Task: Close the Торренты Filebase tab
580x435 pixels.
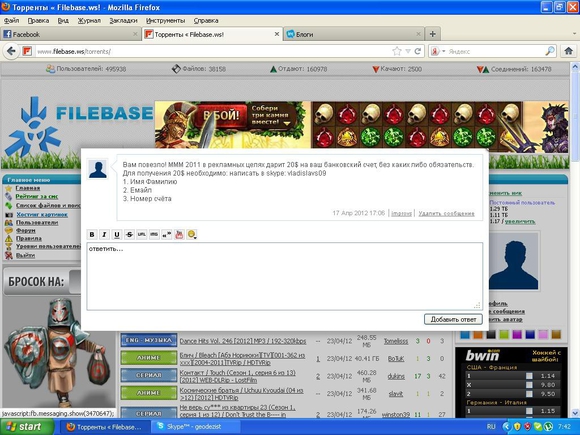Action: 277,34
